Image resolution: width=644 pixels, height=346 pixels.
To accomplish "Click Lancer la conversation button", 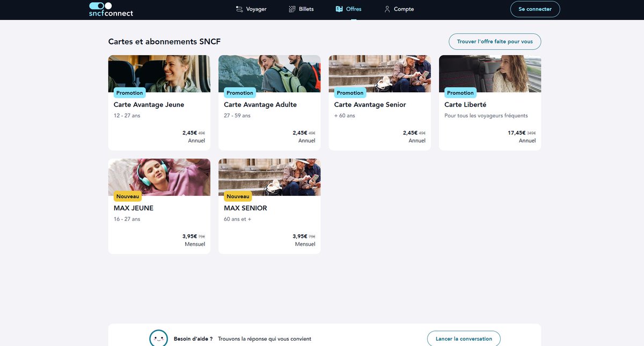I will point(464,339).
